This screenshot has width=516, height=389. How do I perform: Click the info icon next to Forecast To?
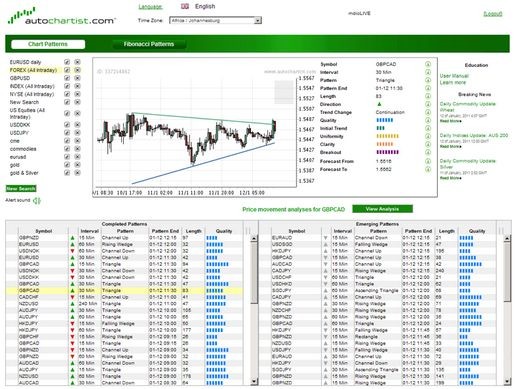point(428,169)
